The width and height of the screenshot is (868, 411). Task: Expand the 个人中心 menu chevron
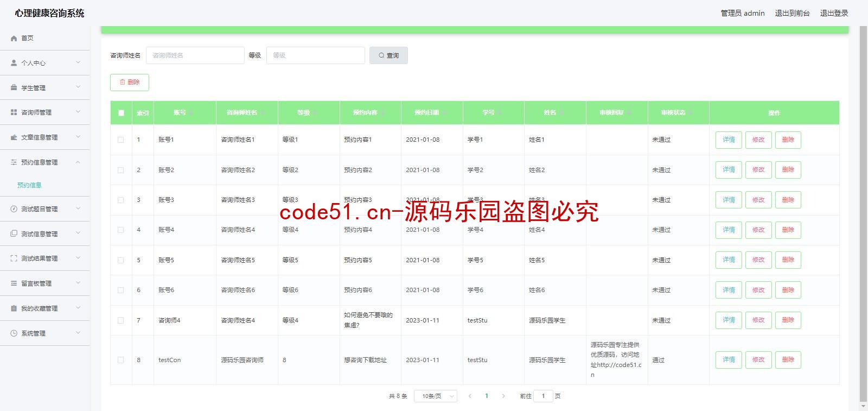pos(78,62)
